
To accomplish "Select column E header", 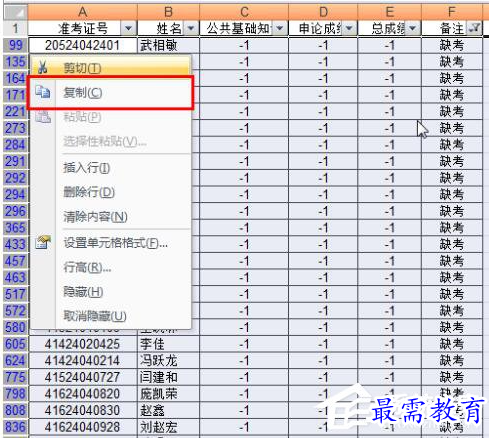I will tap(389, 13).
